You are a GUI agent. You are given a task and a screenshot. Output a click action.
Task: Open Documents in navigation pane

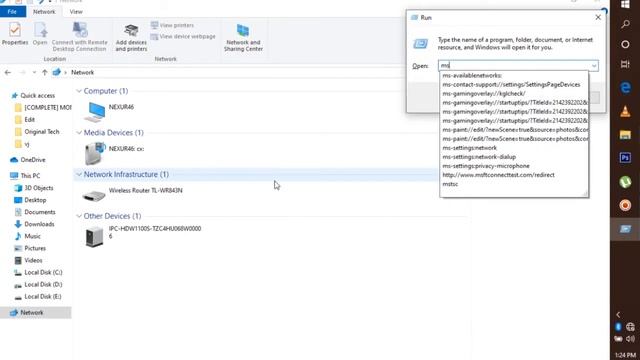(x=35, y=212)
